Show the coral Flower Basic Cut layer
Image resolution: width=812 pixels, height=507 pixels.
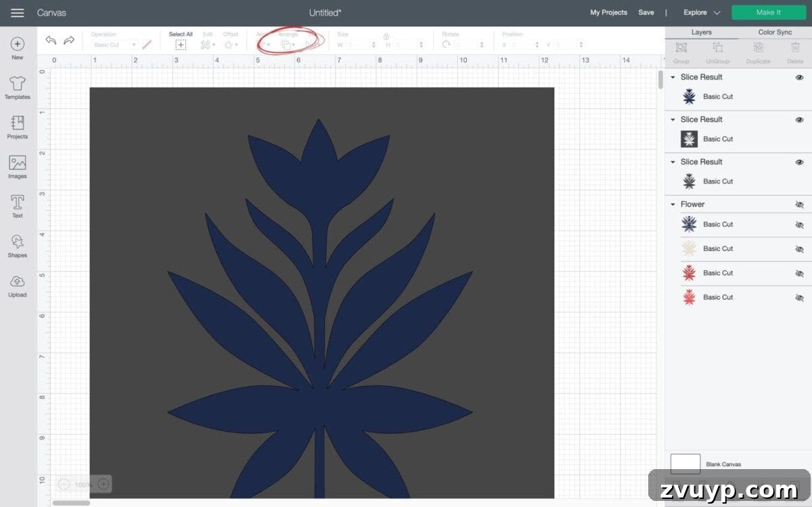click(799, 298)
